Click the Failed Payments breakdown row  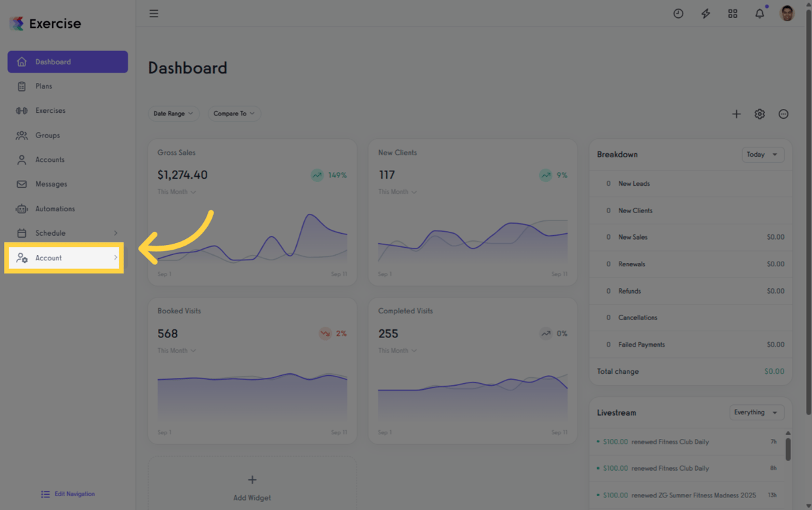(x=690, y=345)
